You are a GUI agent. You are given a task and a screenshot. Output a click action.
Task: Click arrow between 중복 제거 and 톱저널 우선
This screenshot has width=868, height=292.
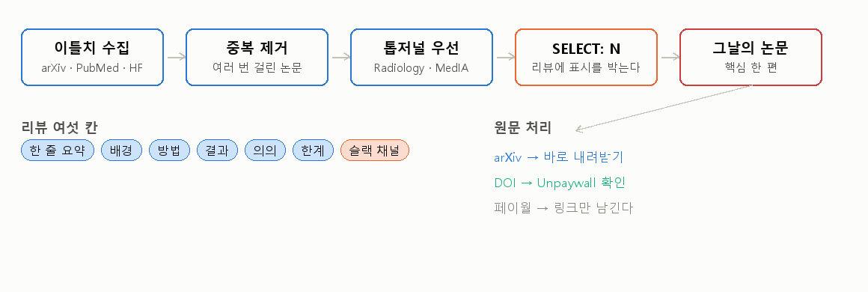(340, 57)
